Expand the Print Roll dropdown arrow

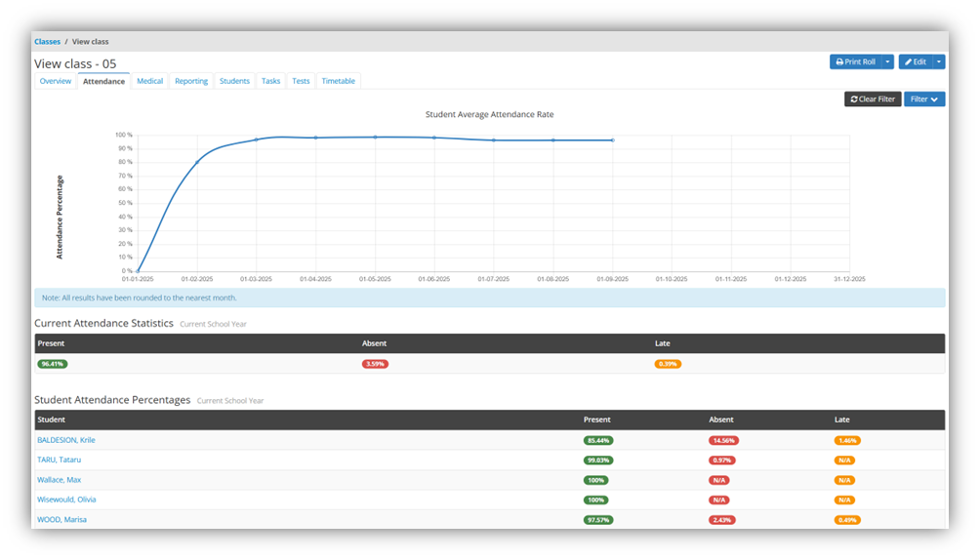[x=887, y=61]
